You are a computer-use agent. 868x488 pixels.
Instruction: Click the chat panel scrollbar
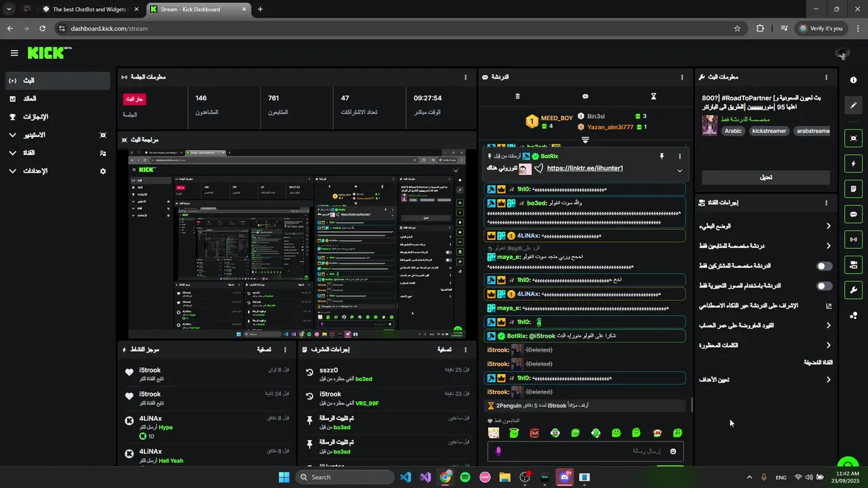[x=692, y=405]
